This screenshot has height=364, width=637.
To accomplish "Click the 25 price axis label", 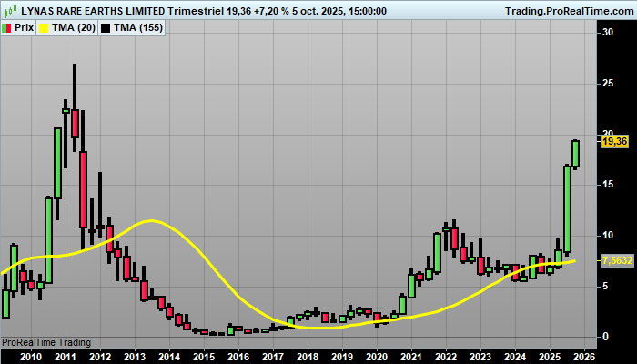I will pos(608,84).
